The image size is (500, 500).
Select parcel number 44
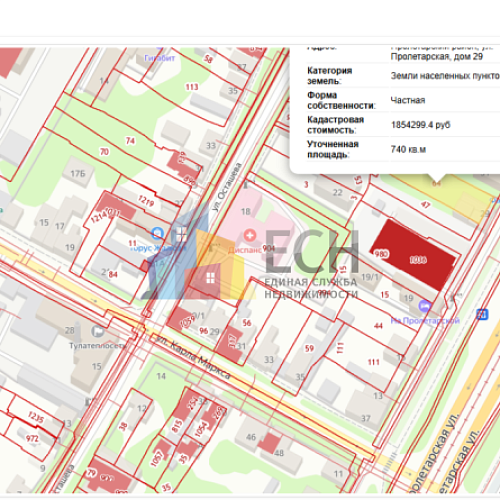tap(378, 326)
